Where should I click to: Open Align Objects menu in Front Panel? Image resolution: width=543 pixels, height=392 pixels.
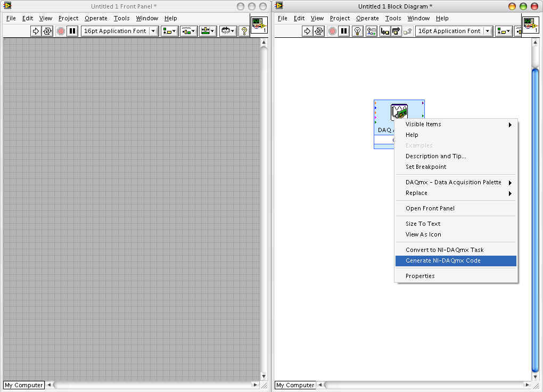pyautogui.click(x=170, y=31)
